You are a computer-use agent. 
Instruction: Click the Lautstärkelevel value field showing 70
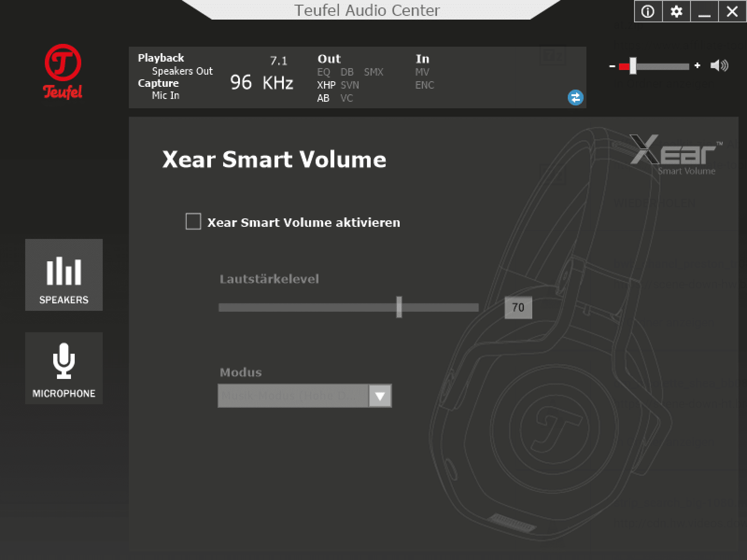[x=518, y=308]
